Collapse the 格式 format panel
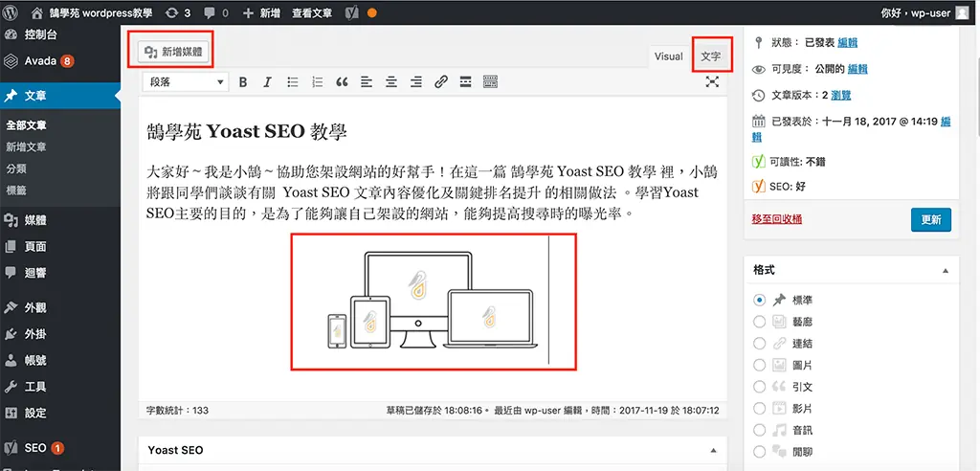 coord(945,271)
